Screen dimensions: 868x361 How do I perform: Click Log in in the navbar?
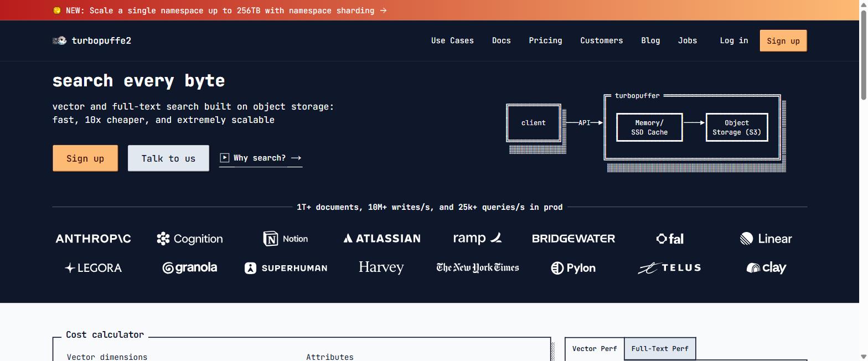point(734,40)
